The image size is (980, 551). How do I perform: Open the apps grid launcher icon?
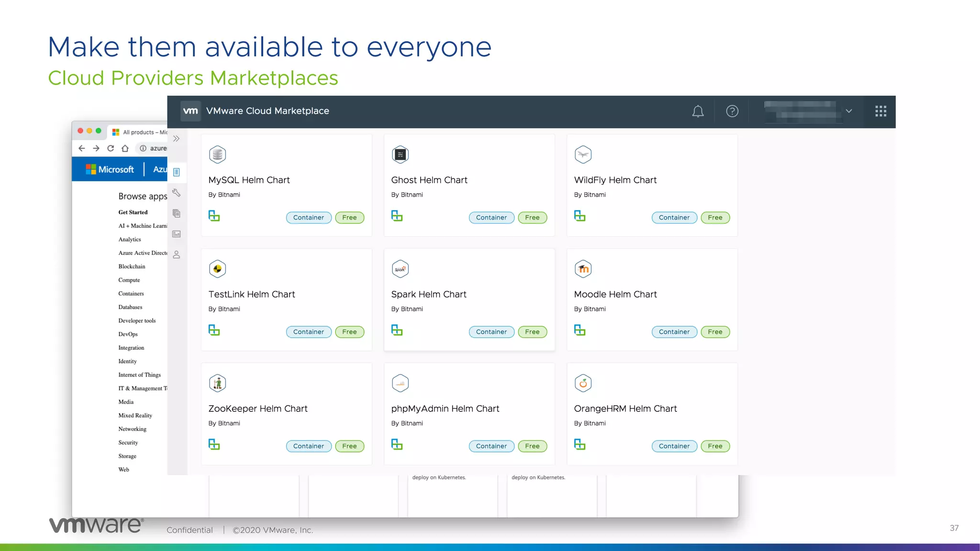pos(880,111)
